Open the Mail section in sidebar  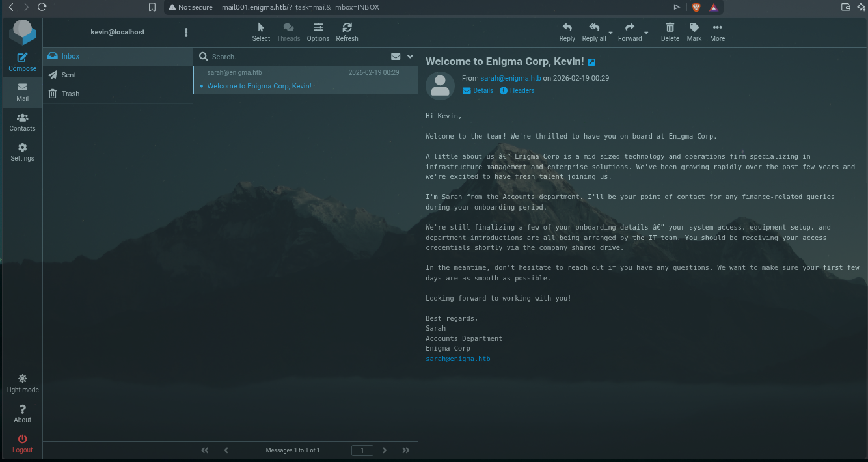point(22,93)
